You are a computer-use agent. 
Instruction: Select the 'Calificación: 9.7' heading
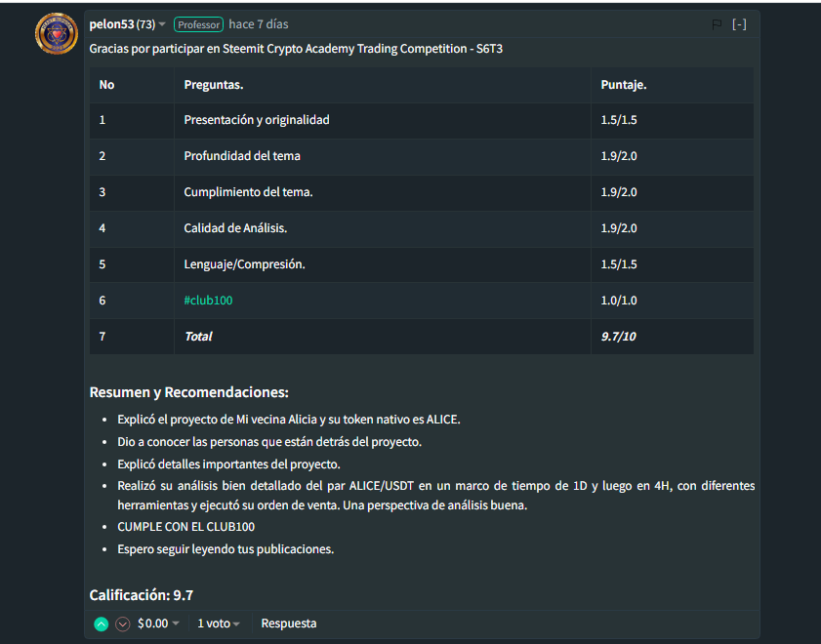click(x=142, y=595)
